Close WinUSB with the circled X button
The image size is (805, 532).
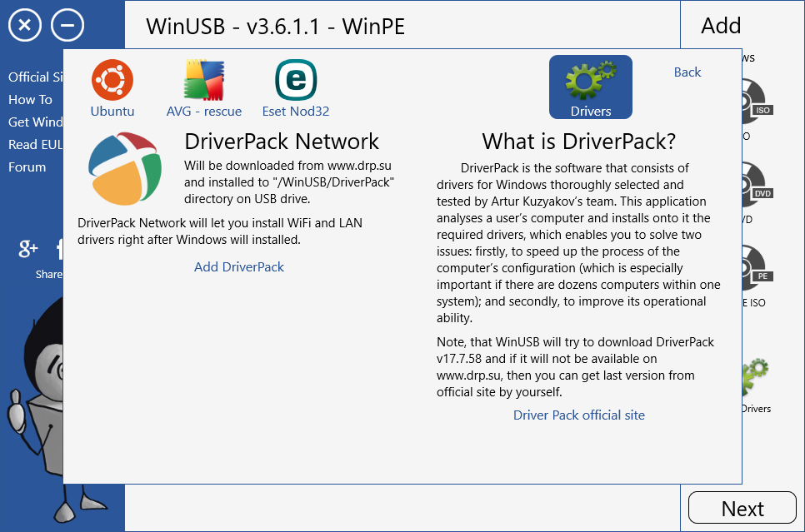click(24, 26)
